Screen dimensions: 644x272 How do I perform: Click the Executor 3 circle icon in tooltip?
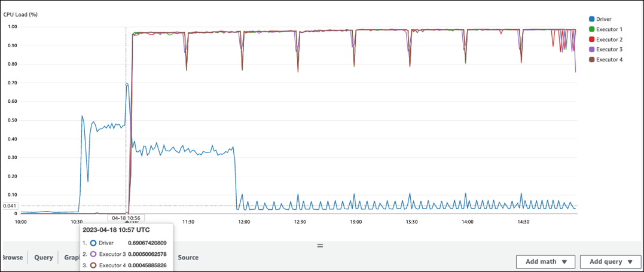pos(93,254)
